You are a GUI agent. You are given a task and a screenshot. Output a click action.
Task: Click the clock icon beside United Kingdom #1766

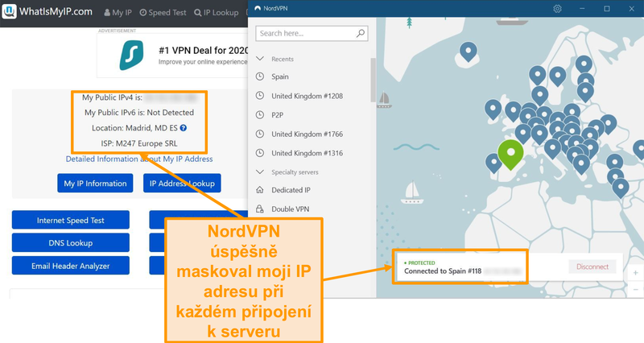(x=259, y=134)
